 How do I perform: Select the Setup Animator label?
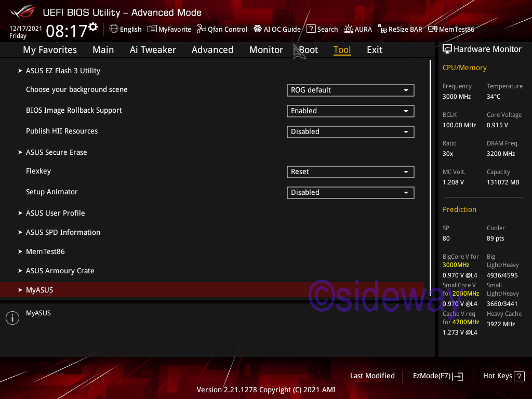[x=51, y=192]
